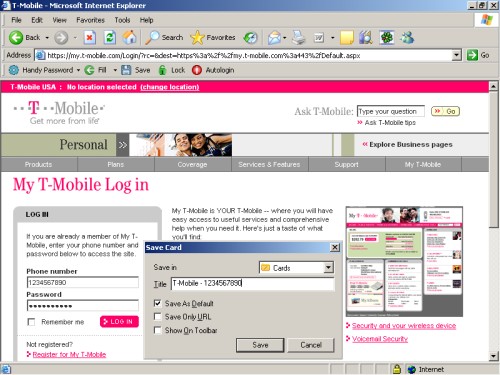500x375 pixels.
Task: Open the Mail envelope icon
Action: tap(274, 38)
